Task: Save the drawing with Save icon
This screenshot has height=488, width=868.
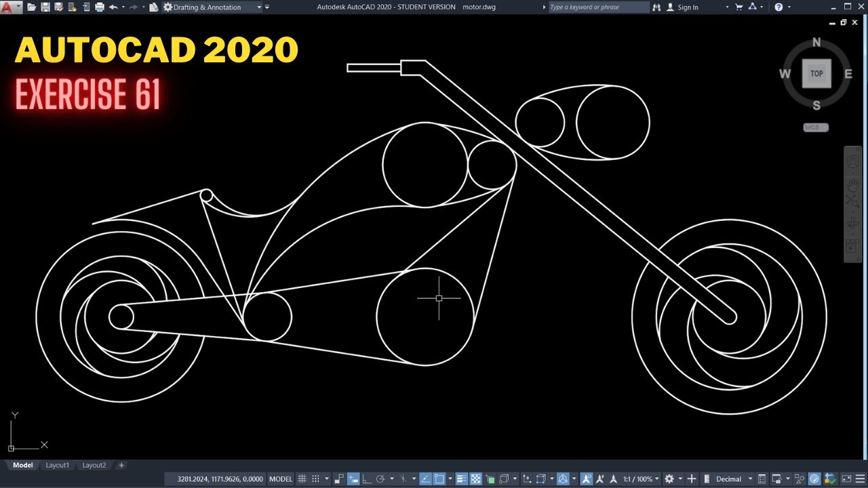Action: [45, 7]
